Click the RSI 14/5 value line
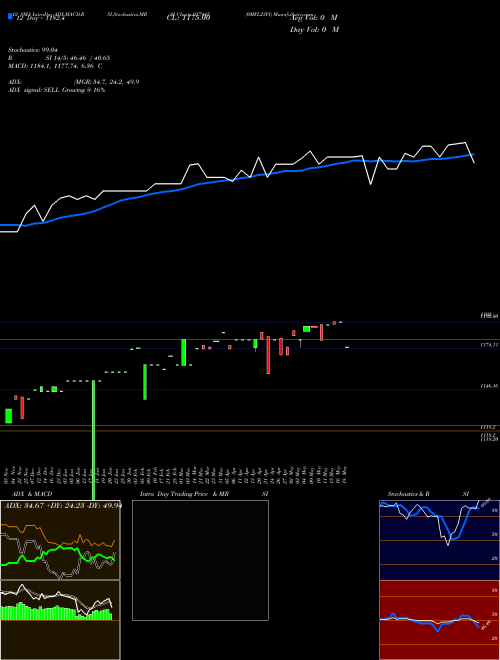Screen dimensions: 500x660 [x=59, y=58]
